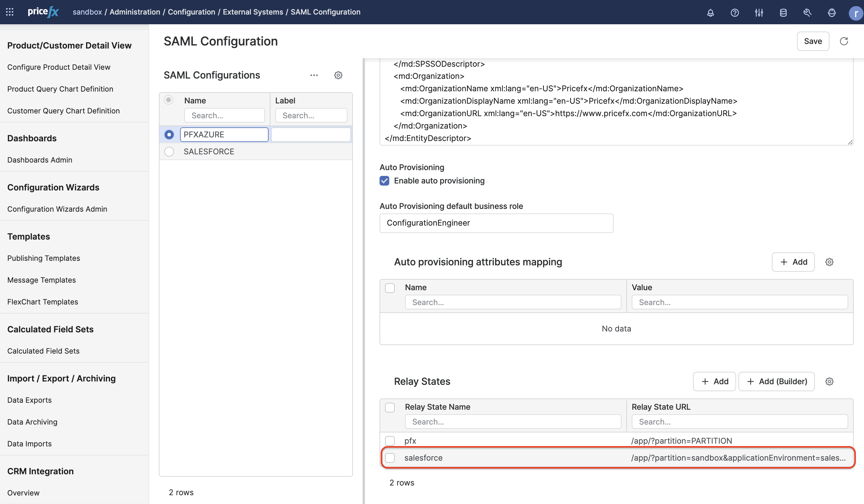This screenshot has height=504, width=864.
Task: Open the SAML Configurations three-dots menu
Action: [x=314, y=75]
